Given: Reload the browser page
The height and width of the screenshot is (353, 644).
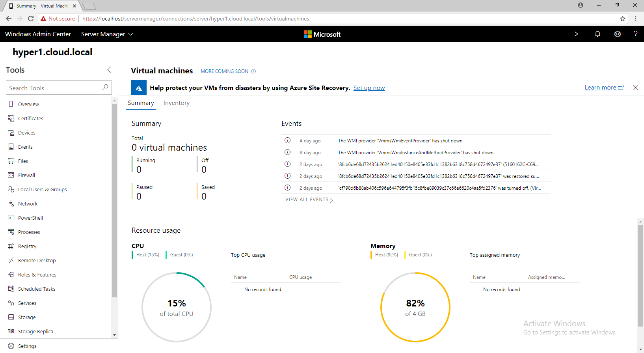Looking at the screenshot, I should point(31,19).
